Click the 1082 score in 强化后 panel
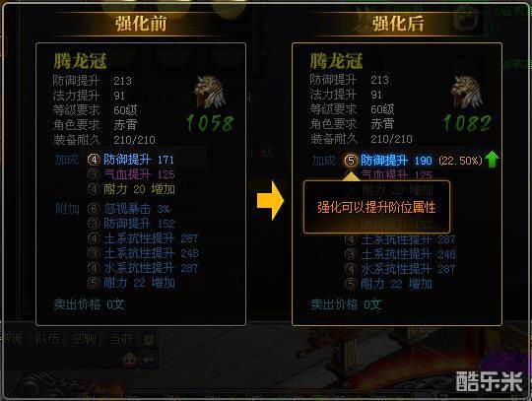Viewport: 532px width, 401px height. coord(467,123)
